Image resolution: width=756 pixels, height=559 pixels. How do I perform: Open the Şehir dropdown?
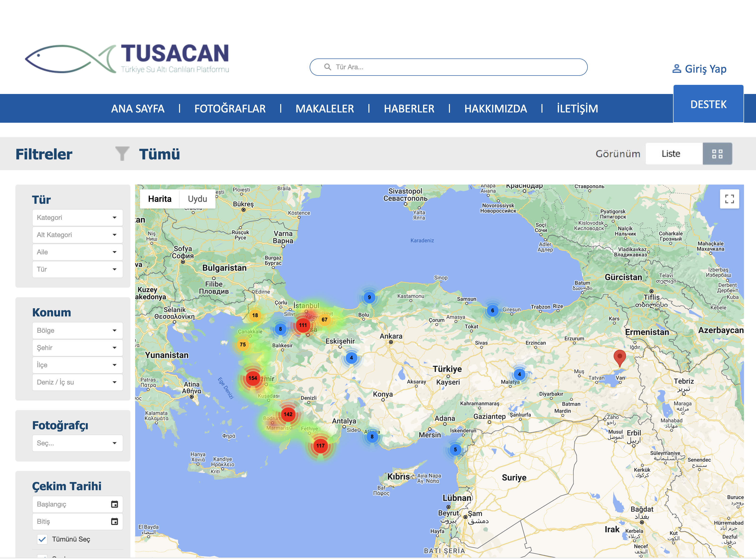point(77,348)
